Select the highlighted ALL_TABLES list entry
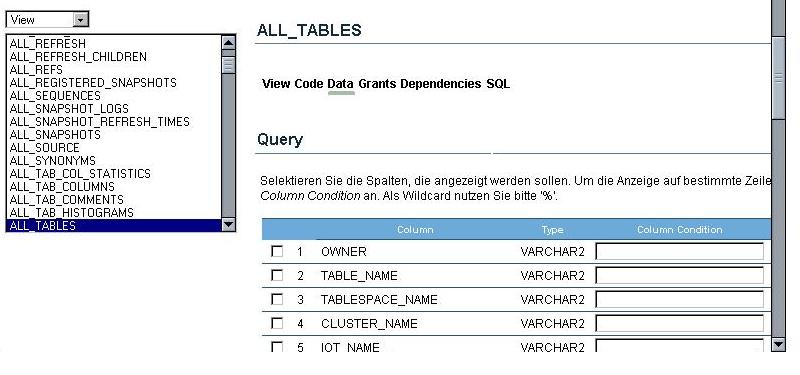Screen dimensions: 800x375 (x=114, y=226)
